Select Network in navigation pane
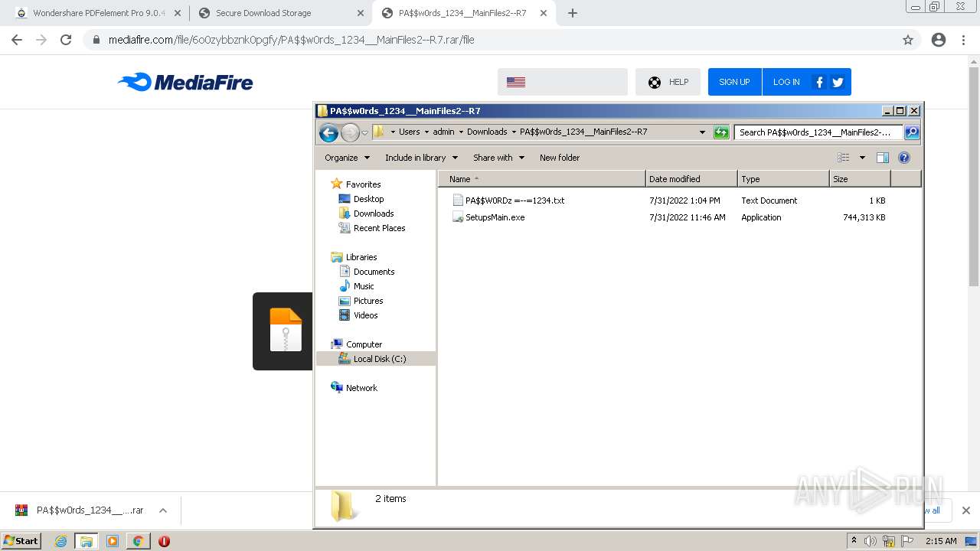 point(354,388)
